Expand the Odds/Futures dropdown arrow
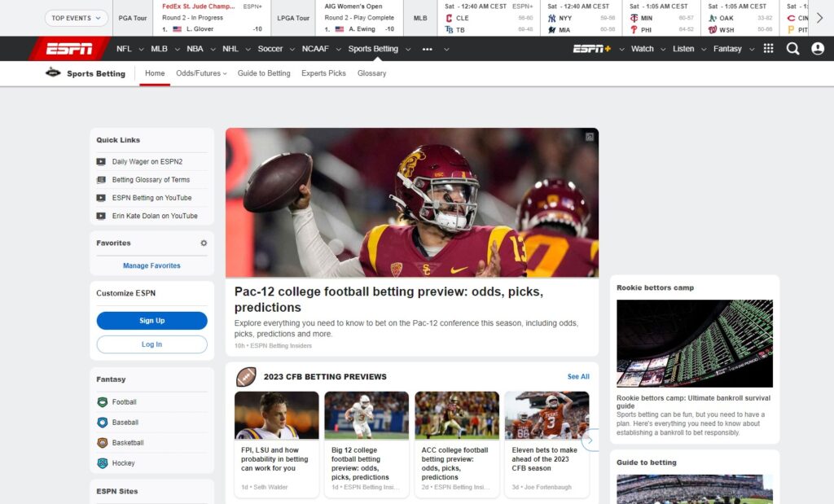 pyautogui.click(x=226, y=72)
